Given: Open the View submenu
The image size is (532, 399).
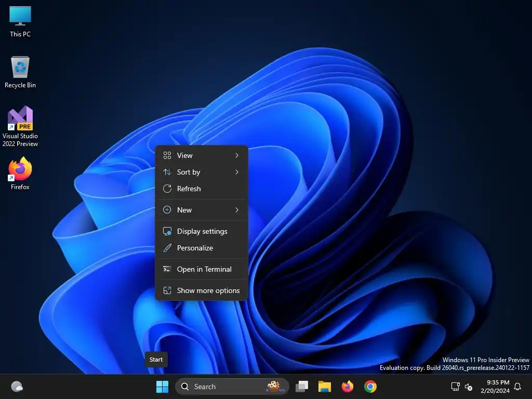Looking at the screenshot, I should [x=201, y=155].
